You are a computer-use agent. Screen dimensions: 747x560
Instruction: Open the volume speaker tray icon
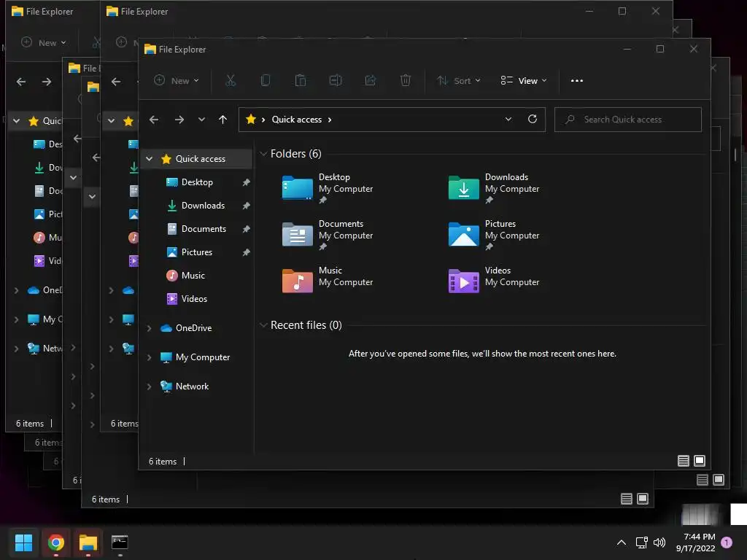659,542
